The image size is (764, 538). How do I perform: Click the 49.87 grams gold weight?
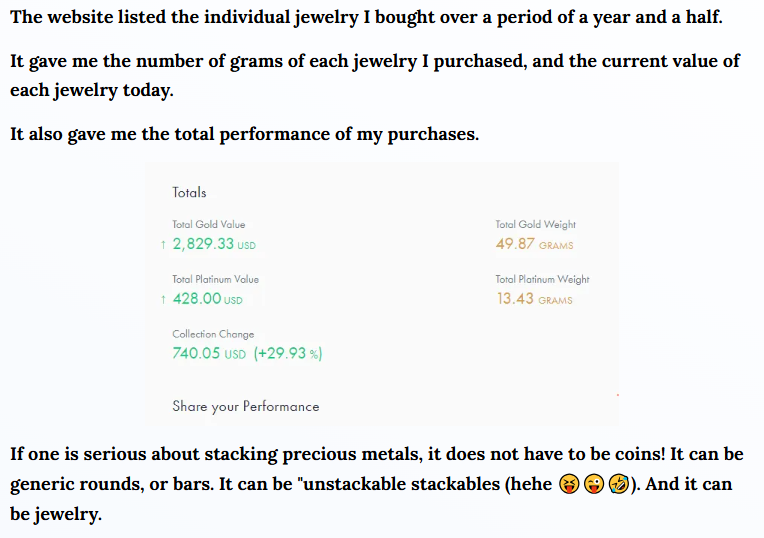point(535,244)
